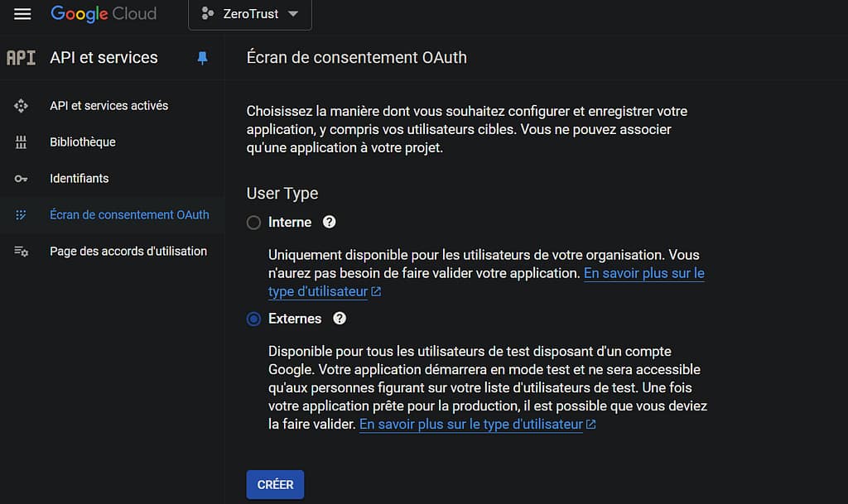Open the ZeroTrust project selector dropdown
848x504 pixels.
click(x=250, y=14)
